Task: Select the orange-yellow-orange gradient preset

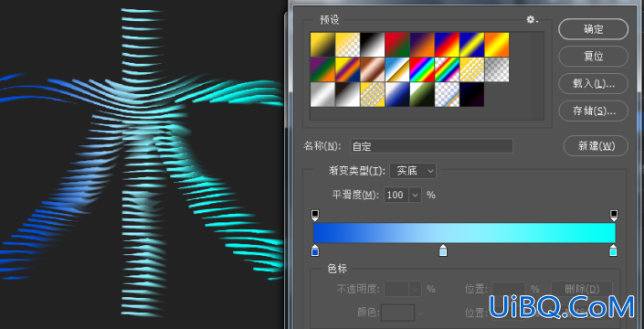Action: tap(497, 45)
